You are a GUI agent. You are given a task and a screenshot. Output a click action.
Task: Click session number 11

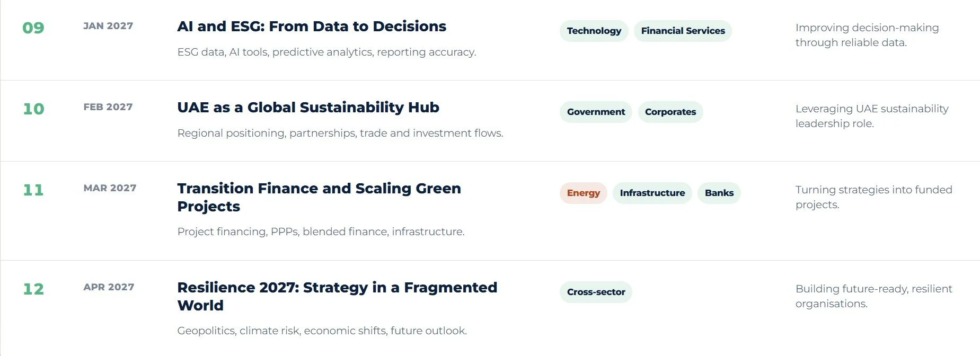pos(33,190)
